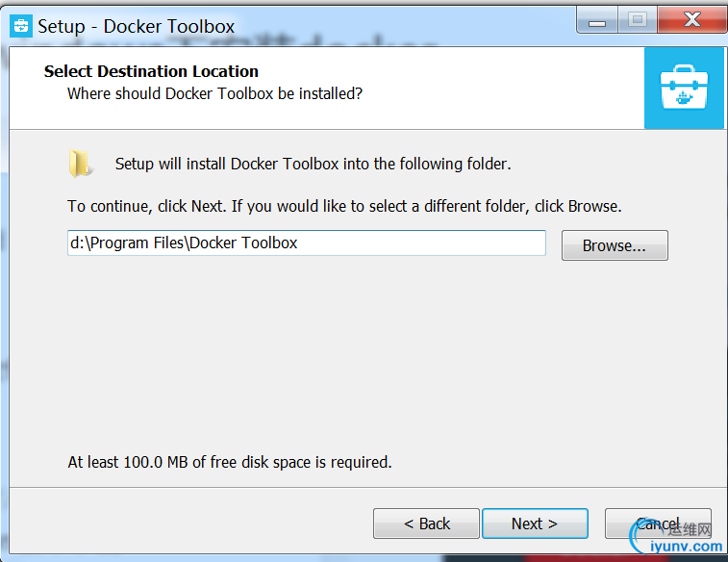
Task: Go to previous step with < Back
Action: 426,524
